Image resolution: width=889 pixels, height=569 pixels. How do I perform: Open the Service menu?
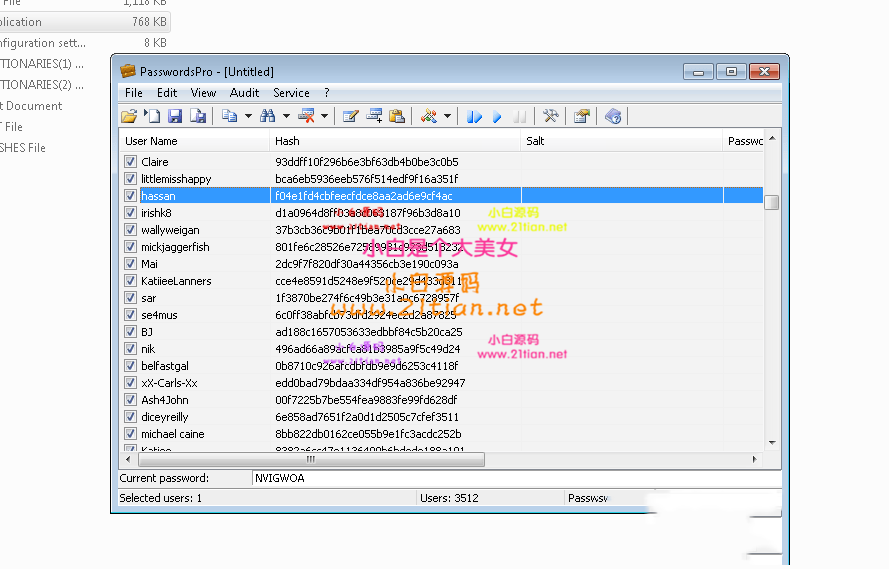tap(291, 93)
